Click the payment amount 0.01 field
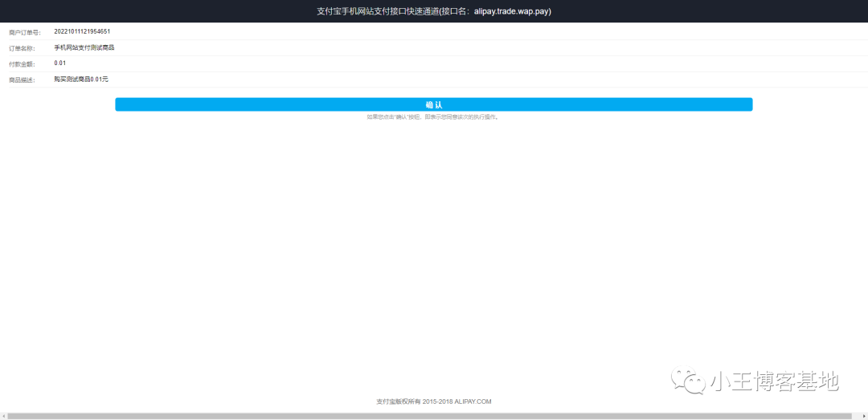Screen dimensions: 868x420 (x=59, y=63)
